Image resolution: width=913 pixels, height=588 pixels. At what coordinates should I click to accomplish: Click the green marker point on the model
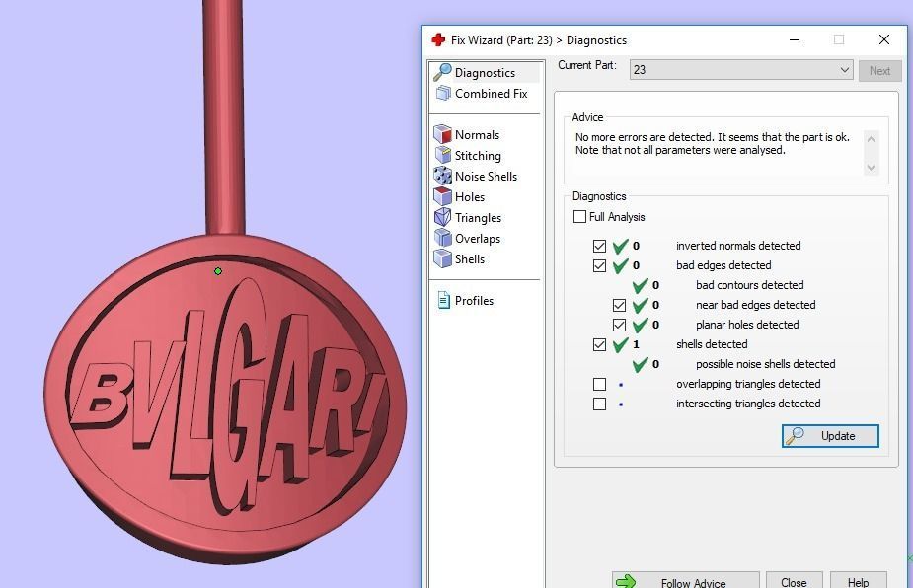coord(218,271)
